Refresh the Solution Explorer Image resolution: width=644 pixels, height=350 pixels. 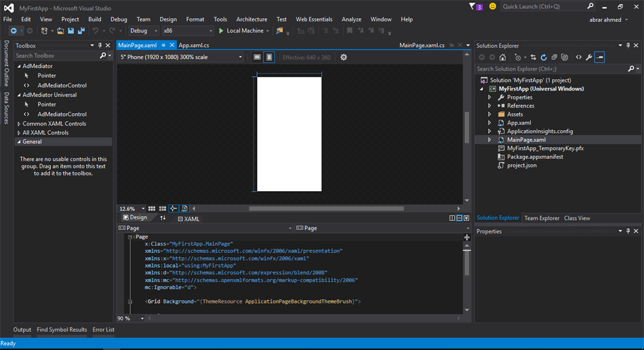tap(543, 57)
